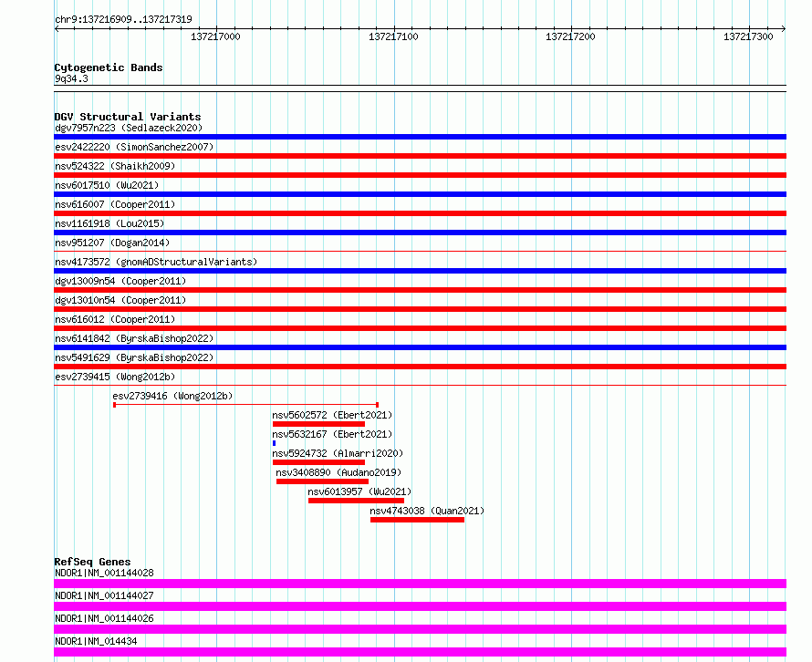Click the dgv7957n223 (Sedlazeck2020) variant label
The width and height of the screenshot is (812, 662).
pos(129,128)
